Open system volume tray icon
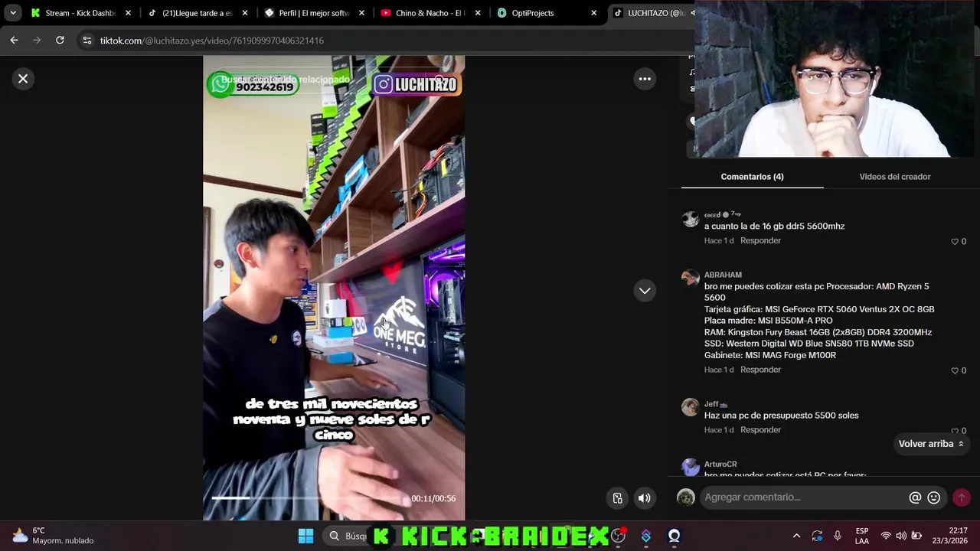 901,536
